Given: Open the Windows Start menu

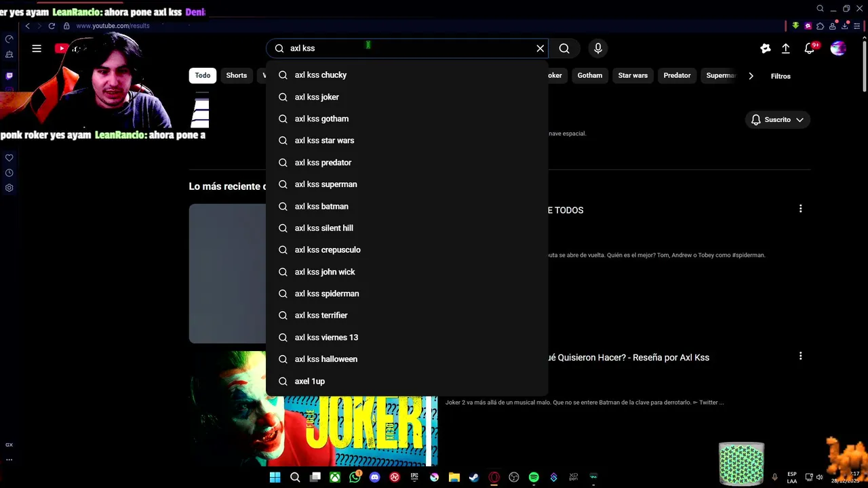Looking at the screenshot, I should 275,477.
